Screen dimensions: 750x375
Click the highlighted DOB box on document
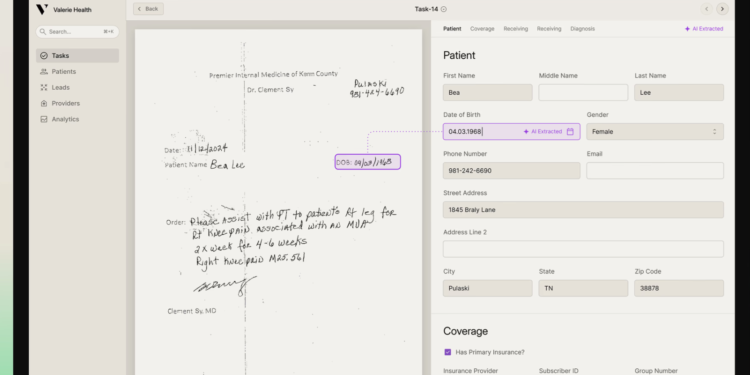tap(367, 162)
